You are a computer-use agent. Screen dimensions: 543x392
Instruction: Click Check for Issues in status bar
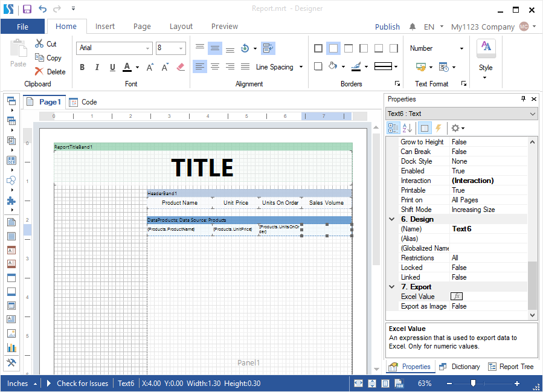click(82, 384)
